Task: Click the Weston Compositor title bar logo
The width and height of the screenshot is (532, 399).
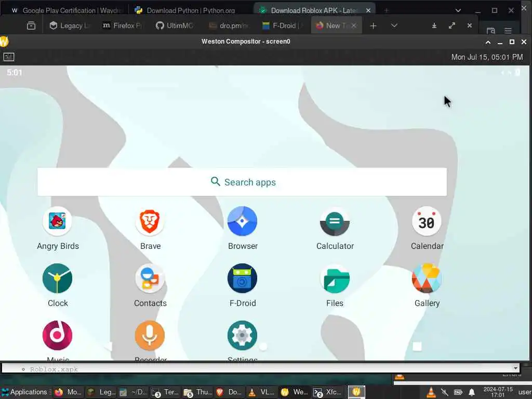Action: 4,42
